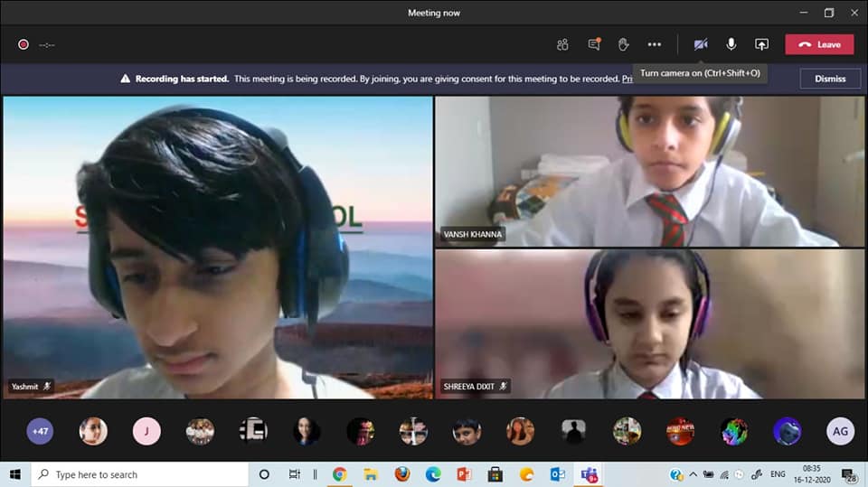Open ENG language input selector
Image resolution: width=868 pixels, height=487 pixels.
click(778, 474)
